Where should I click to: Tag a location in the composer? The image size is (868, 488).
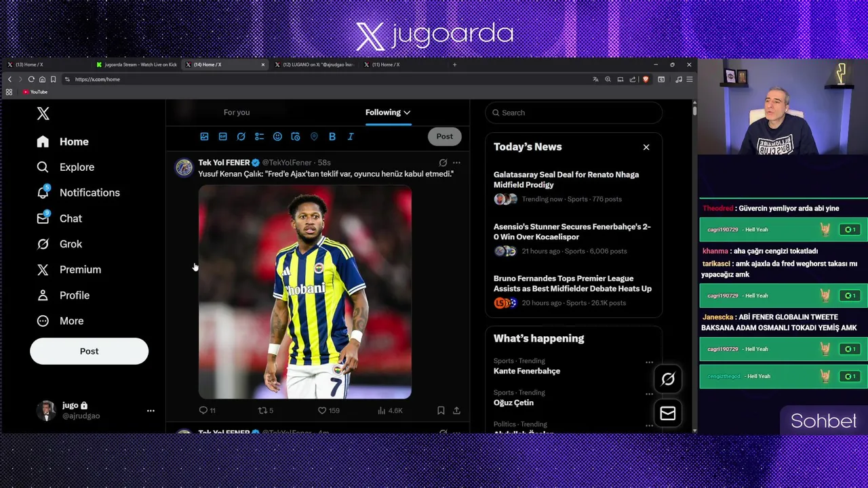point(314,137)
